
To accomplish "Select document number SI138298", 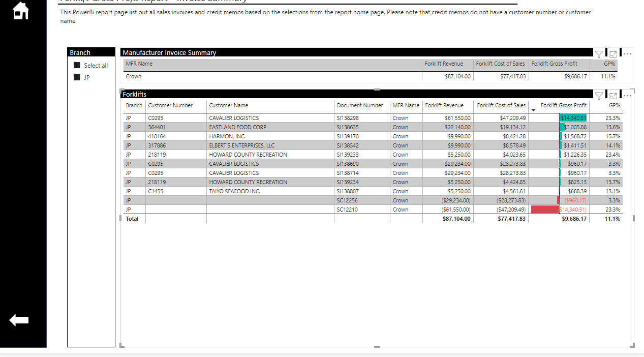I will (x=348, y=118).
